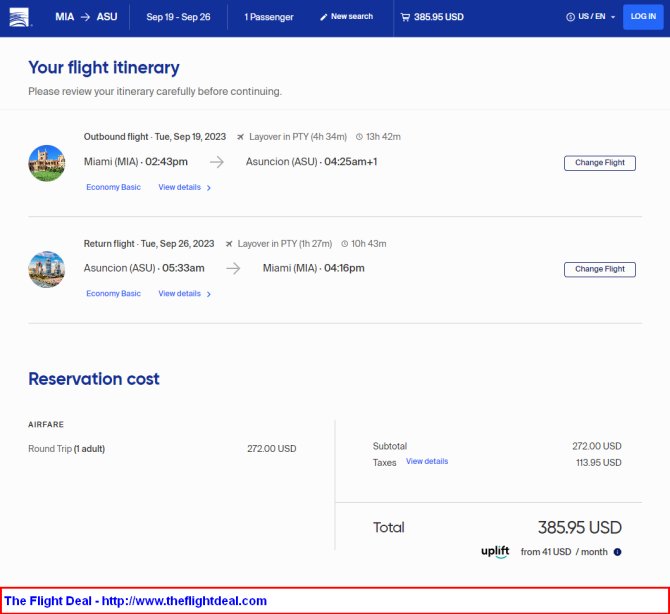Change the return Asuncion to Miami flight

coord(599,269)
